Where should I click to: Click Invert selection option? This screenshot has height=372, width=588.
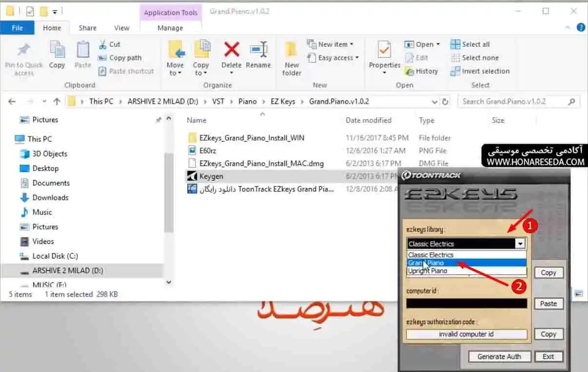pyautogui.click(x=481, y=71)
